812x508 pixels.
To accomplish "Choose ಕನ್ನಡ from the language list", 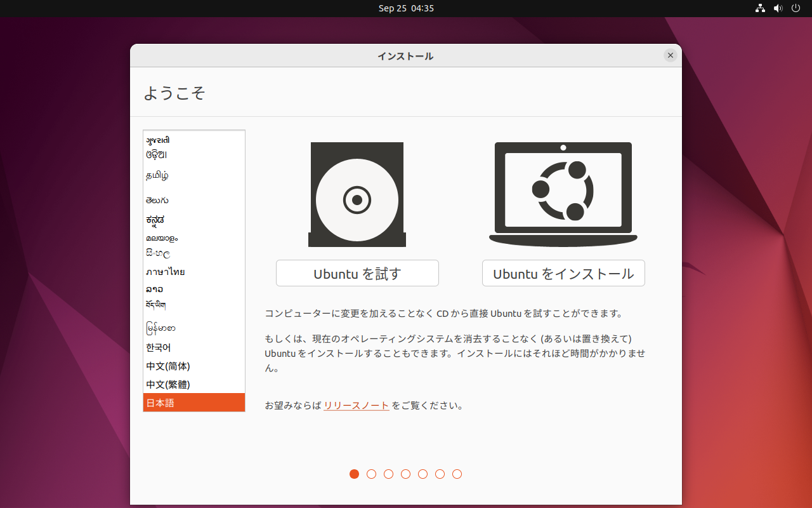I will coord(193,220).
